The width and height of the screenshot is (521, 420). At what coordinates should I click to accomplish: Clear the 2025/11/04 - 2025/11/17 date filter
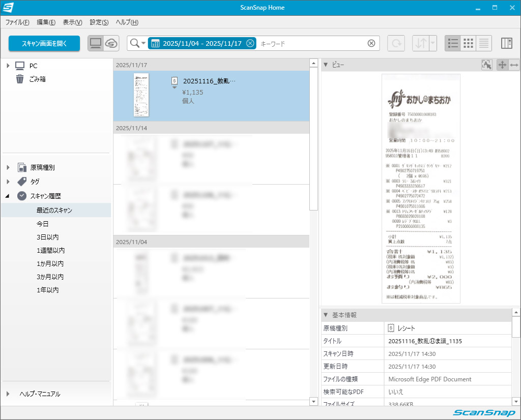point(250,43)
